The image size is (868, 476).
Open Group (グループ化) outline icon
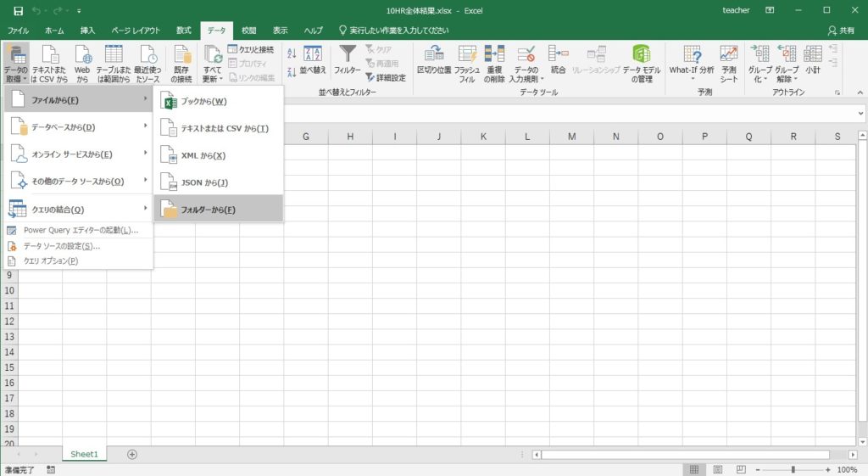760,64
